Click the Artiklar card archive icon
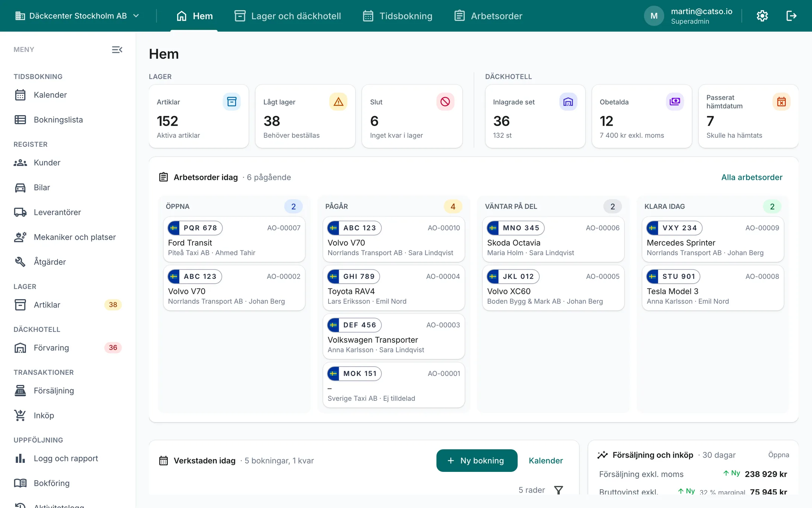The image size is (812, 508). (x=232, y=102)
